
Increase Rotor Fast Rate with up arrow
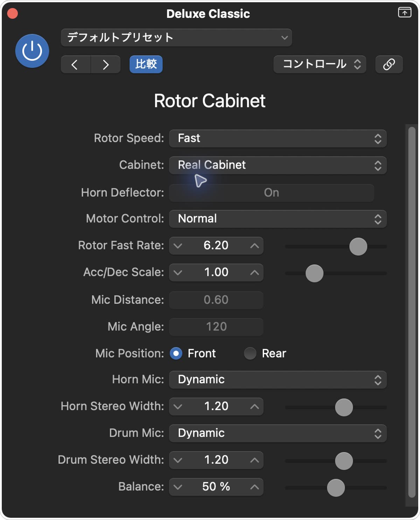pos(254,246)
